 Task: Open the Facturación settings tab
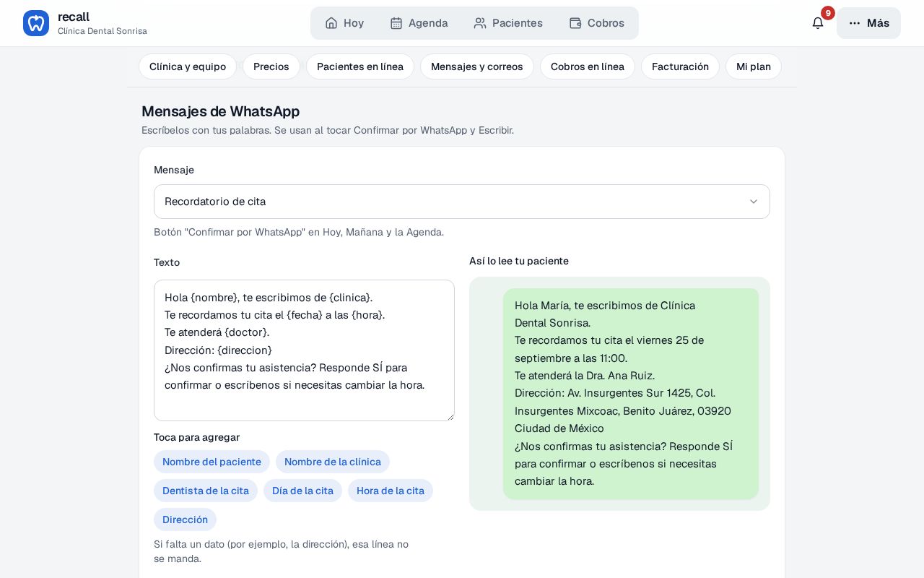[680, 66]
